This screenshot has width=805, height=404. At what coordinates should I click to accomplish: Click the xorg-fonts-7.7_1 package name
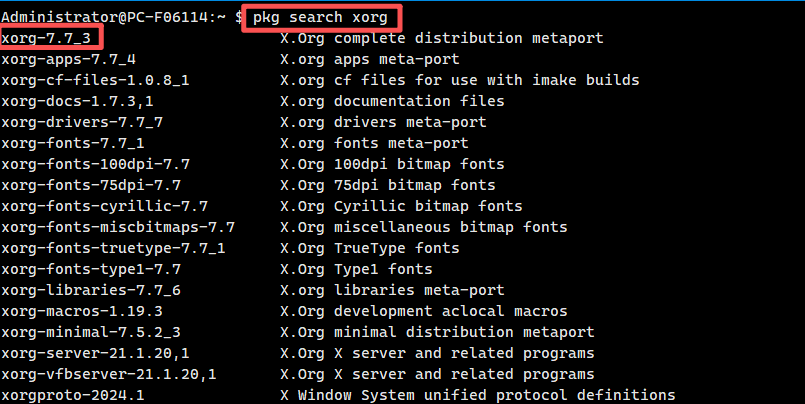pyautogui.click(x=73, y=143)
